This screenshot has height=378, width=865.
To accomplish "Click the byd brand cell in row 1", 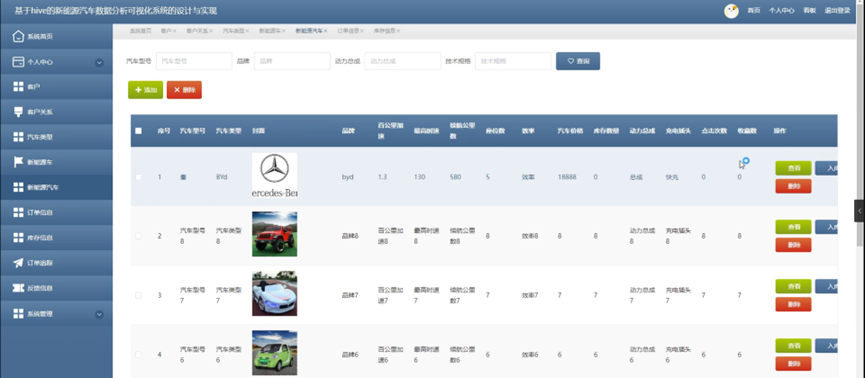I will 348,177.
